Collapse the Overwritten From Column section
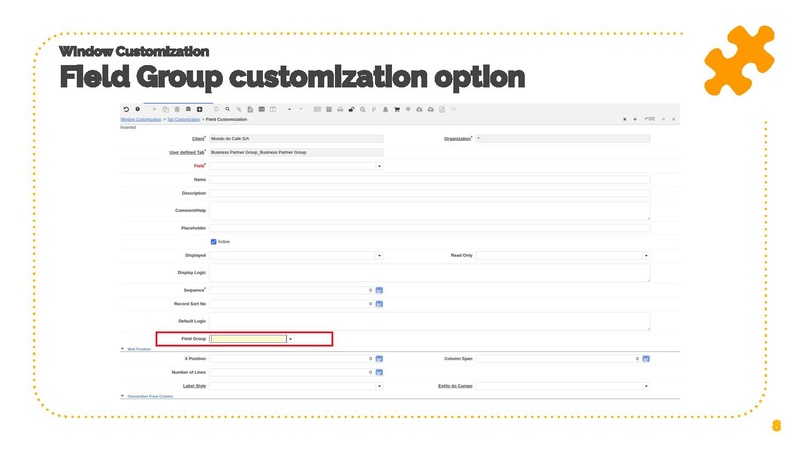 pos(123,396)
